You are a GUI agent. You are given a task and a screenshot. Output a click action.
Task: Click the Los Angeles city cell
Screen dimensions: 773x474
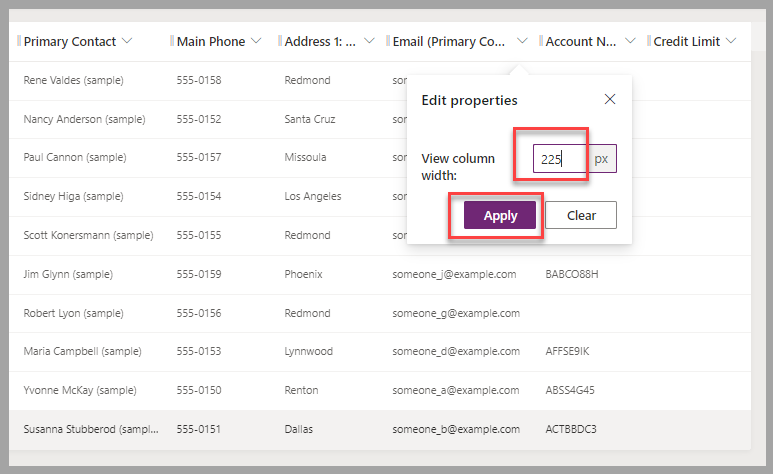313,196
